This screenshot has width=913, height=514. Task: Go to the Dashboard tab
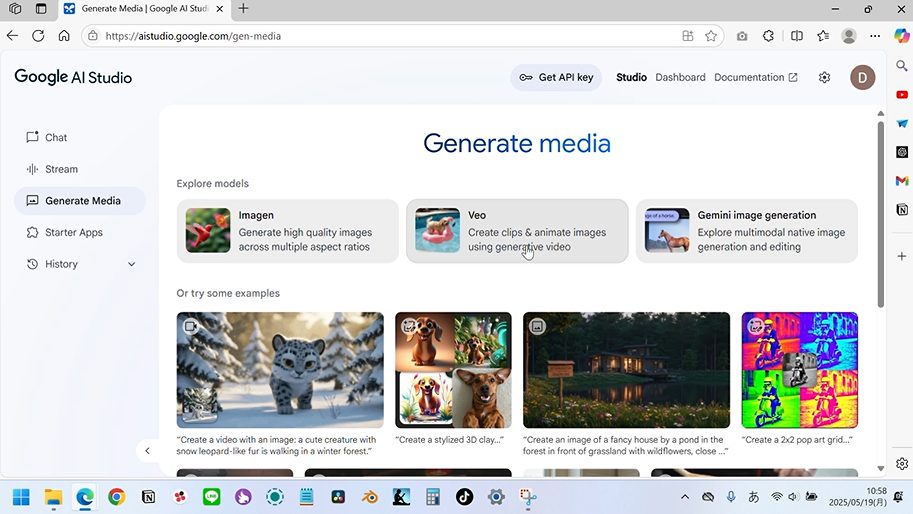click(680, 78)
